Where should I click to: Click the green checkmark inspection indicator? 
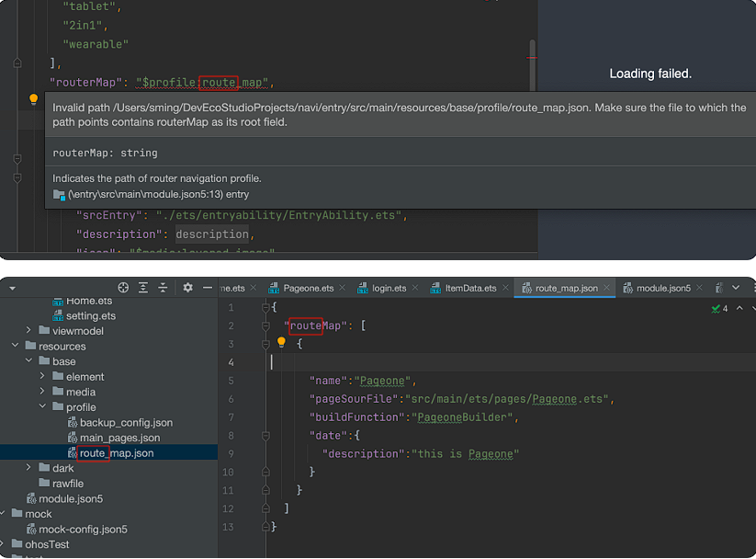[716, 308]
